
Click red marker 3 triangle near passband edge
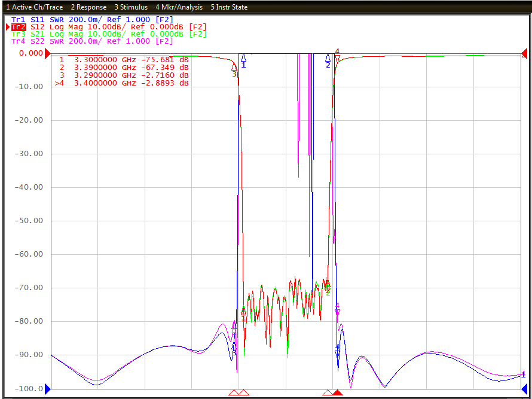pyautogui.click(x=234, y=66)
